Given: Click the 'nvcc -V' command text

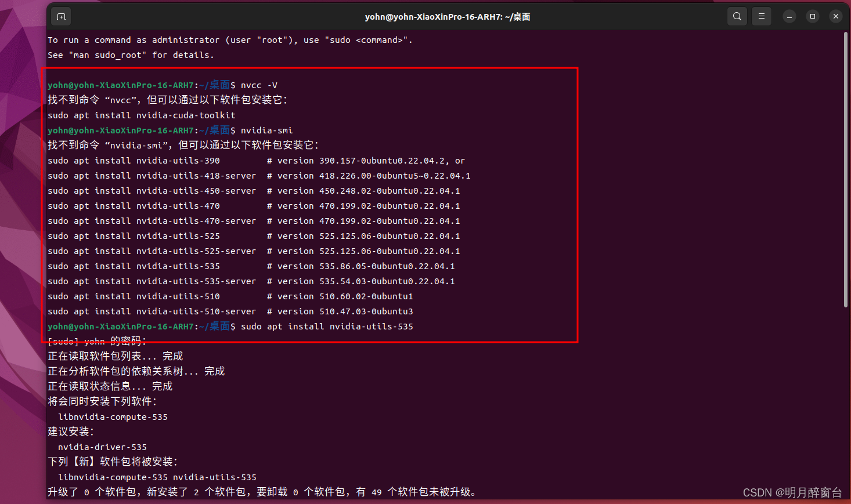Looking at the screenshot, I should (x=259, y=85).
